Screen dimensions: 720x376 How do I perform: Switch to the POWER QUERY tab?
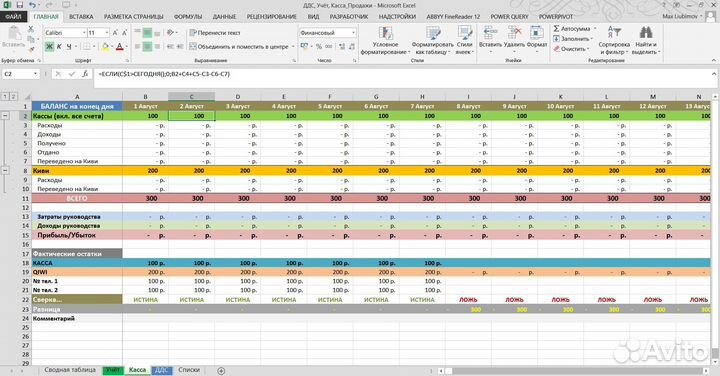pos(509,17)
